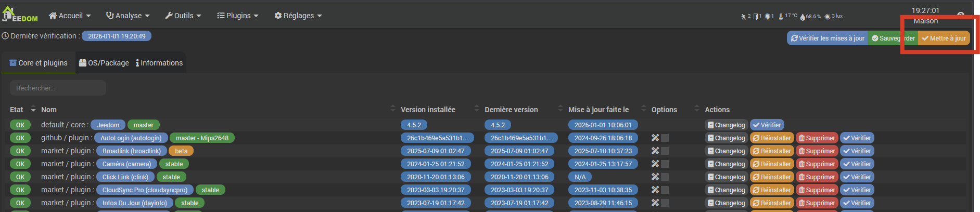Tick the options checkbox for Broadlink row
The height and width of the screenshot is (212, 980).
665,151
